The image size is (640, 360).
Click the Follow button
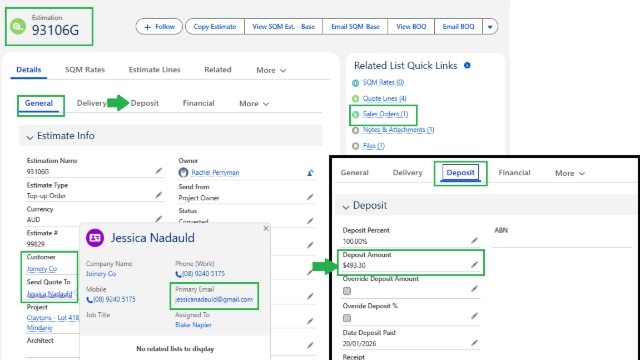click(x=159, y=27)
